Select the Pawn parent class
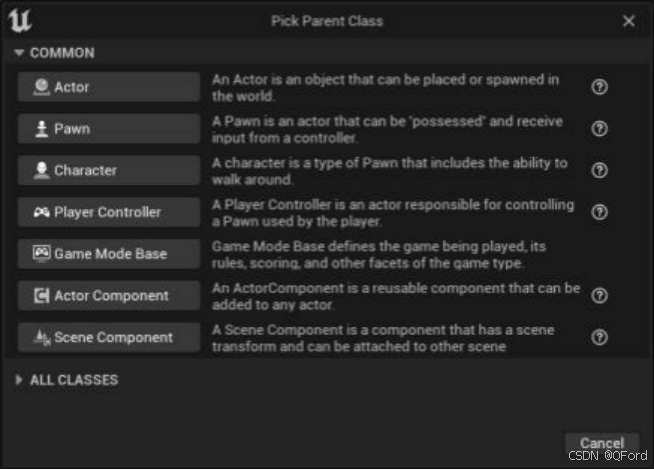Viewport: 654px width, 470px height. click(108, 129)
